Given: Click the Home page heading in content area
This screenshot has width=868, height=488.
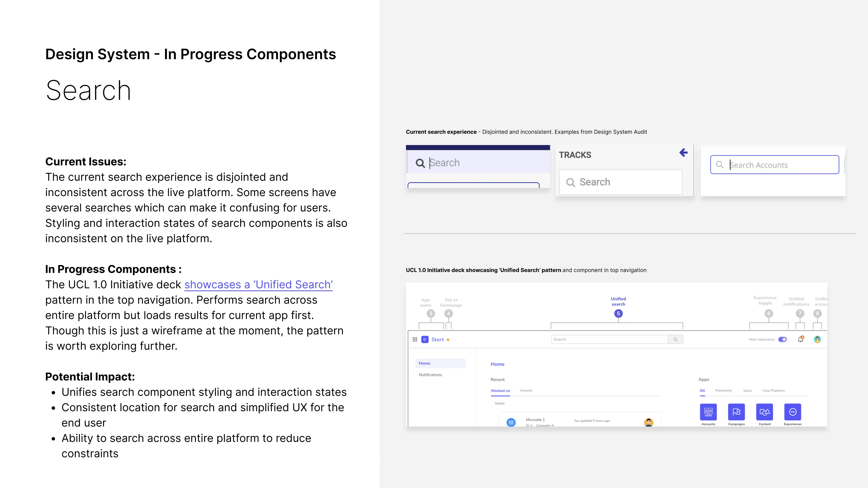Looking at the screenshot, I should (x=497, y=364).
